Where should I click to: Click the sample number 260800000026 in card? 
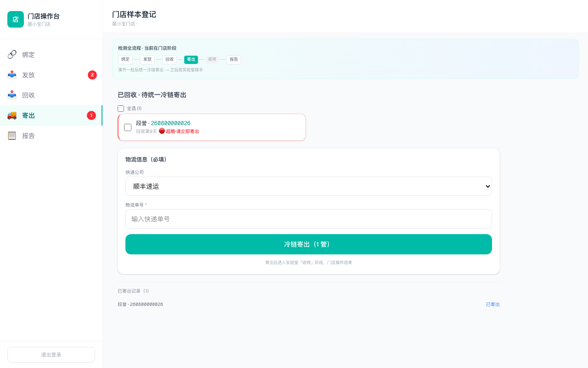pyautogui.click(x=170, y=123)
